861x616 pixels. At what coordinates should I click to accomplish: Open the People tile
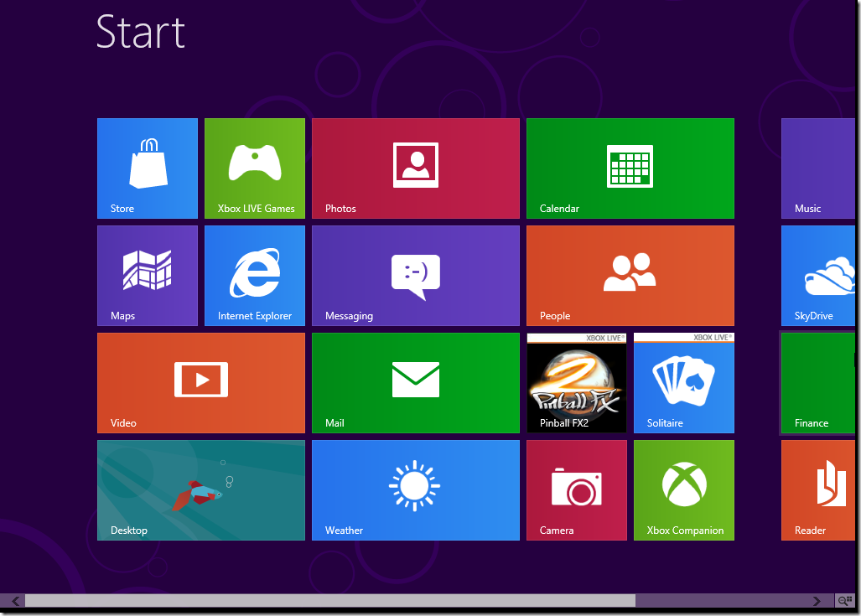(x=630, y=276)
